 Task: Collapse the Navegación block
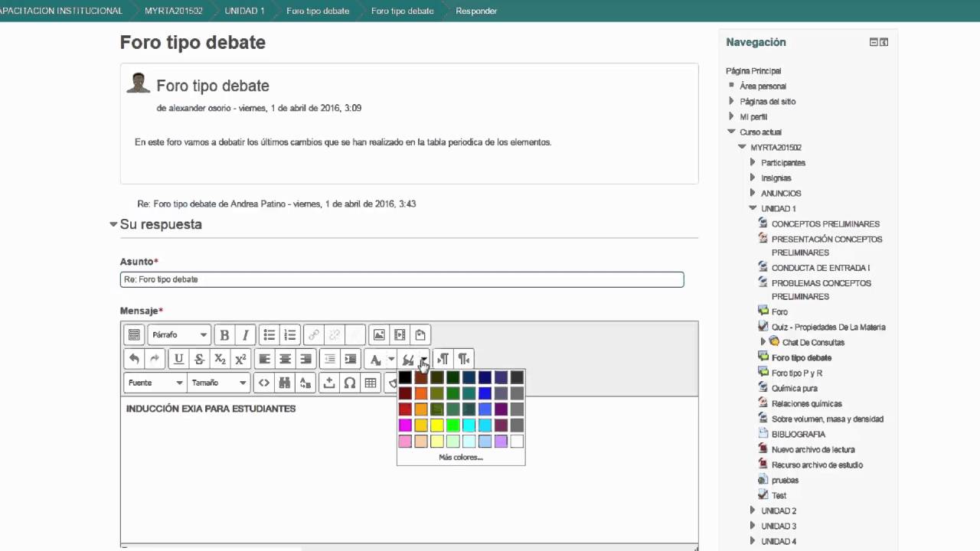click(874, 42)
